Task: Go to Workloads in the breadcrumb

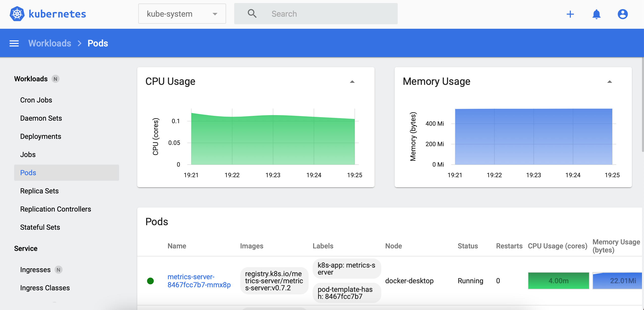Action: tap(50, 43)
